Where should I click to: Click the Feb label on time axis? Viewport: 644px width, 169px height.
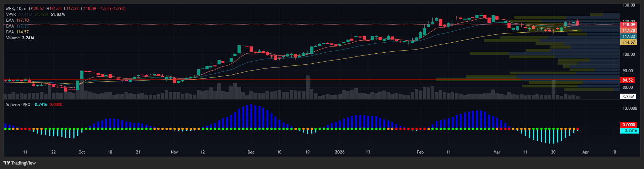point(420,152)
